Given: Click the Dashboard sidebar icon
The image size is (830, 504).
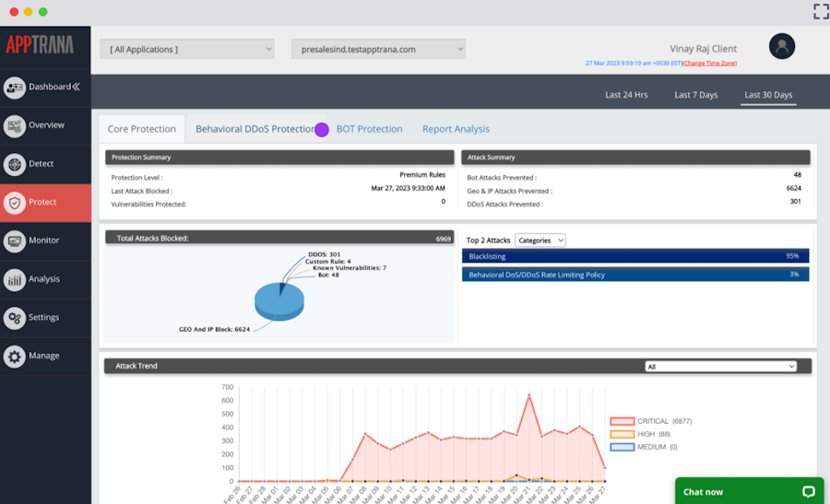Looking at the screenshot, I should click(x=14, y=88).
